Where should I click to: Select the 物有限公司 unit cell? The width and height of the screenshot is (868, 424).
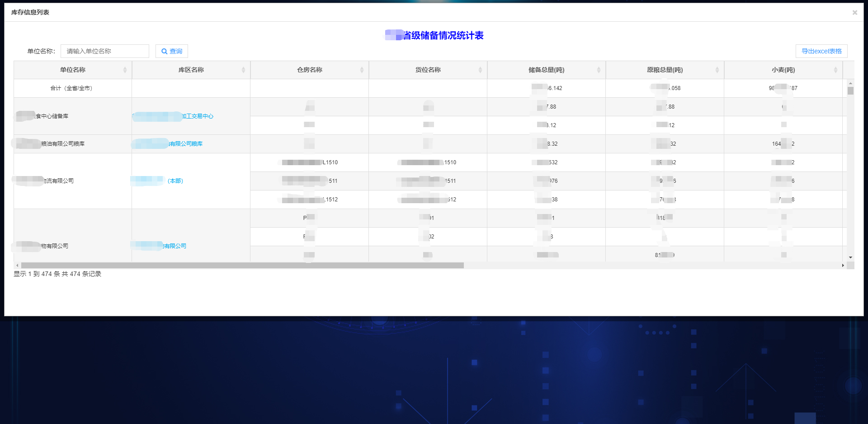(73, 235)
